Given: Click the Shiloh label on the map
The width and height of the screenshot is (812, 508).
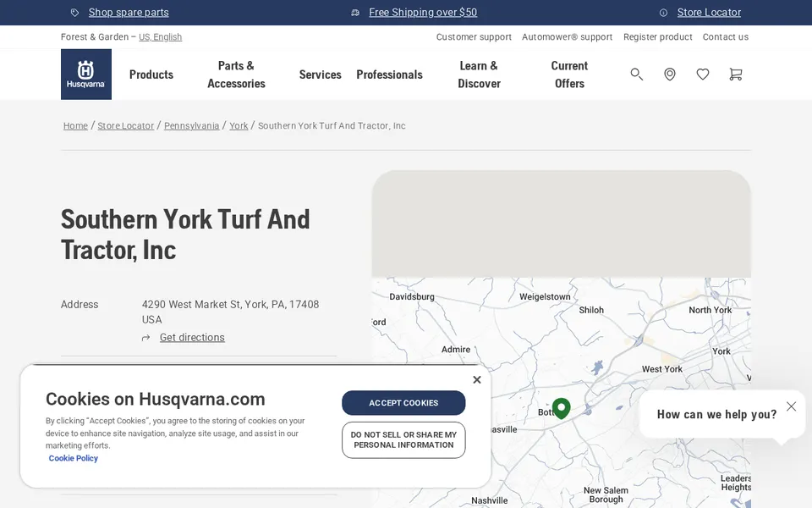Looking at the screenshot, I should pos(591,310).
